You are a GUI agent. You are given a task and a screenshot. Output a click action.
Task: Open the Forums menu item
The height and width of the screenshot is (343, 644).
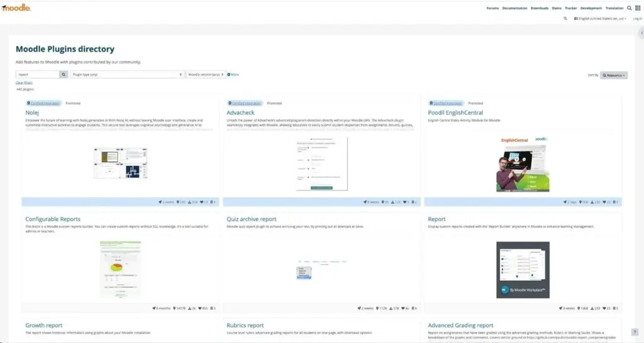[492, 8]
